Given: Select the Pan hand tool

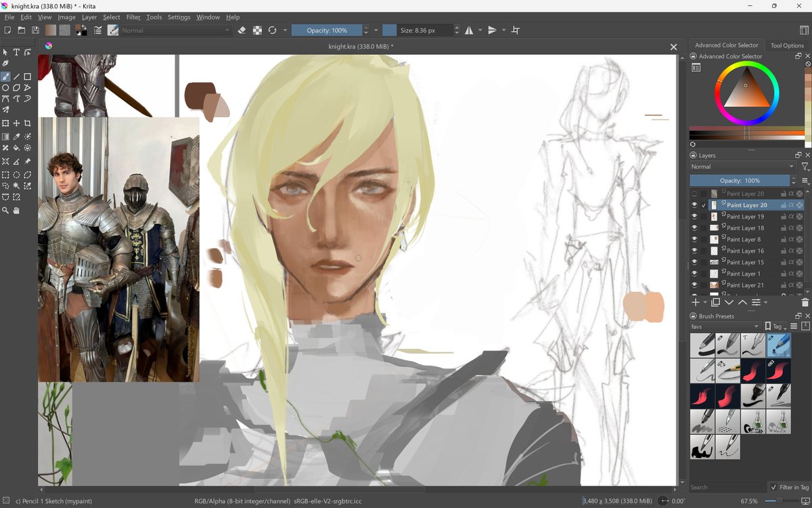Looking at the screenshot, I should [16, 211].
